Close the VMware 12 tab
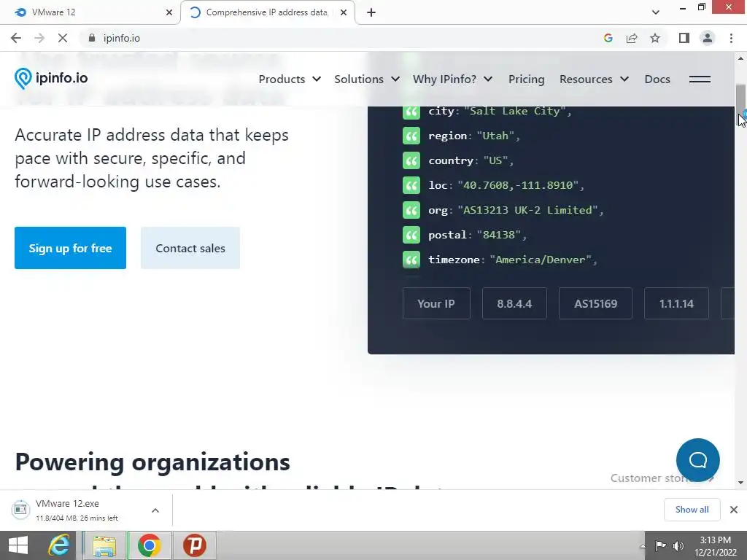The width and height of the screenshot is (747, 560). pyautogui.click(x=169, y=12)
